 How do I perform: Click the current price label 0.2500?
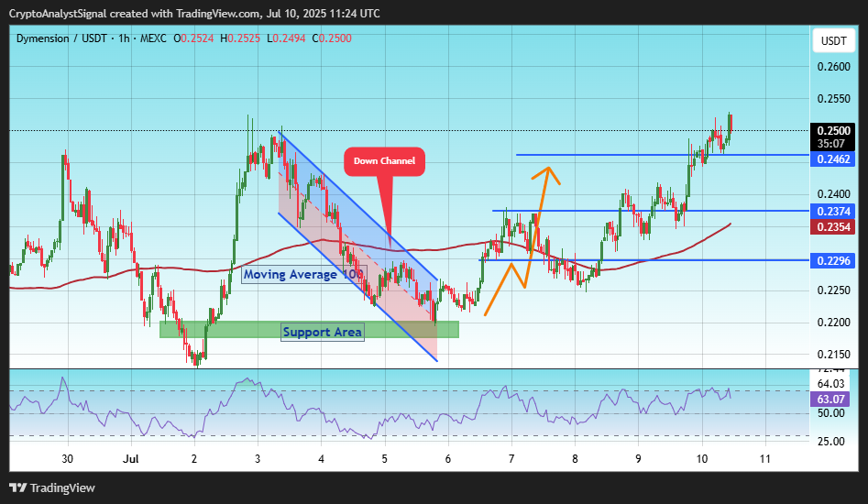tap(833, 131)
